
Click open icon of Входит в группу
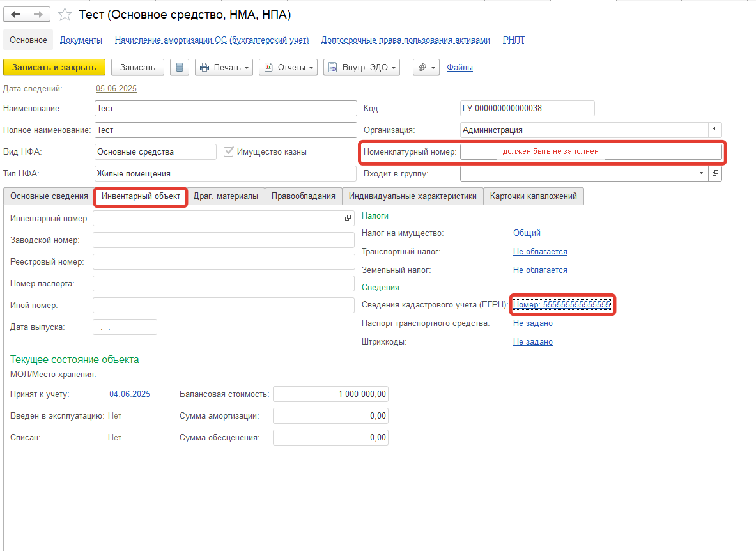[715, 173]
